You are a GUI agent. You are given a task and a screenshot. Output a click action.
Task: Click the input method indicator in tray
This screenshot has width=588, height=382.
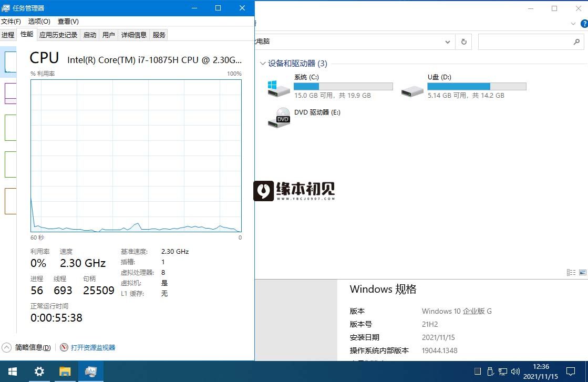(477, 371)
